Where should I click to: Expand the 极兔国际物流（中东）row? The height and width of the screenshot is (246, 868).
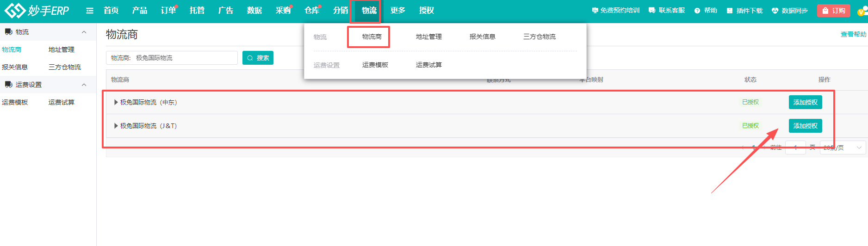(116, 102)
